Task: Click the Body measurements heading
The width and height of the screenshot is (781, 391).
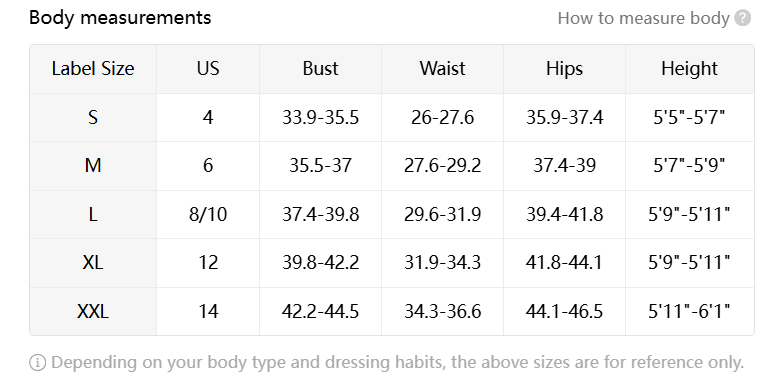Action: tap(120, 18)
